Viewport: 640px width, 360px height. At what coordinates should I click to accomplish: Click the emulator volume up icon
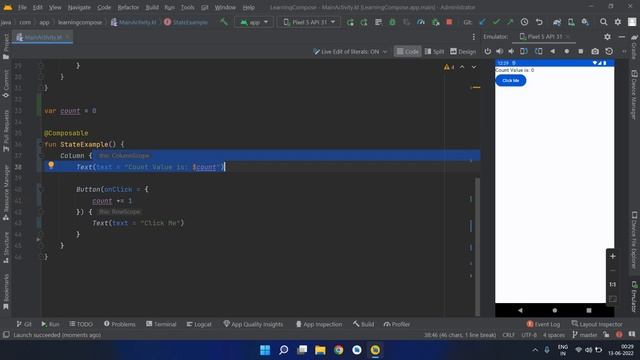(500, 51)
